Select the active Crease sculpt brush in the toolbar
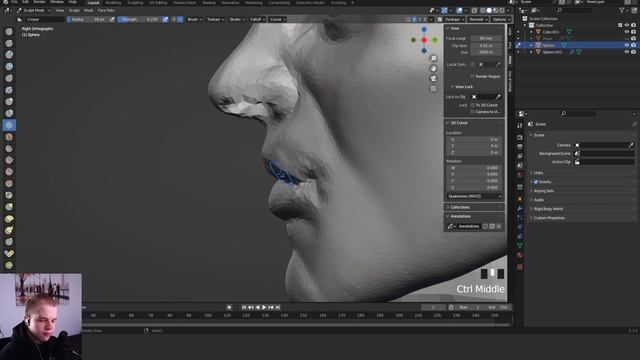This screenshot has width=640, height=360. (9, 125)
